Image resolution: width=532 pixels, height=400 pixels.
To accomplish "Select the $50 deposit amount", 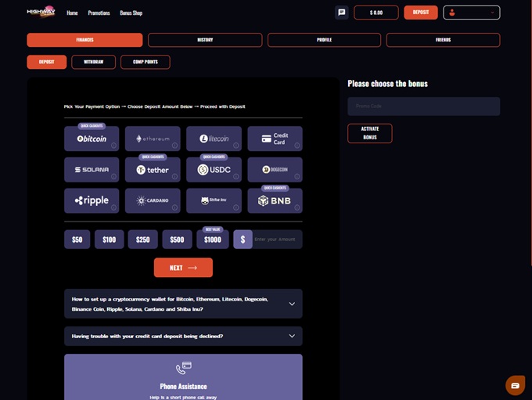I will [77, 240].
